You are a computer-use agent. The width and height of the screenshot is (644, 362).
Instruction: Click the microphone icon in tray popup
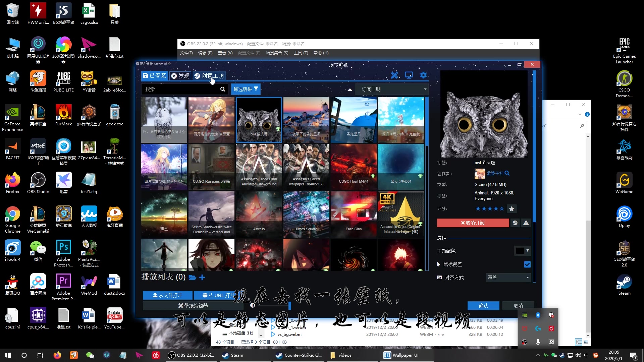pos(538,342)
